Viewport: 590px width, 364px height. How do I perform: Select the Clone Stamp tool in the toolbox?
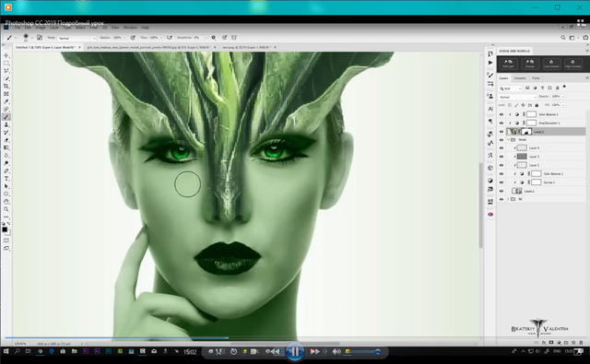(x=6, y=124)
